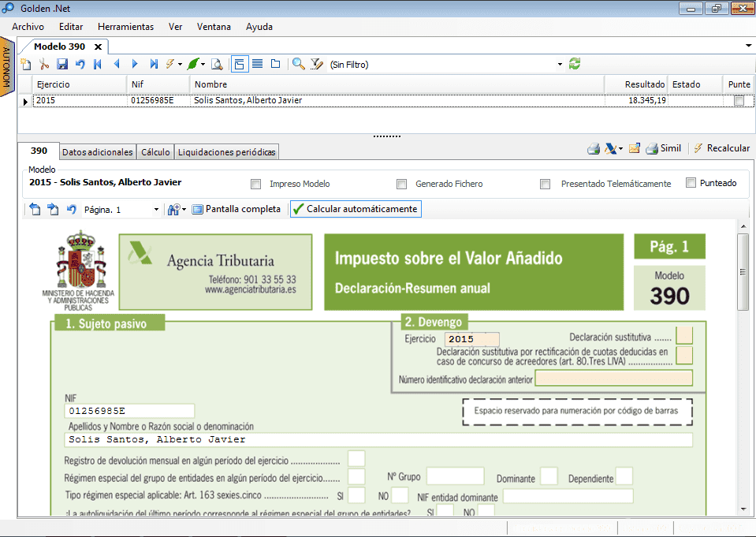Image resolution: width=756 pixels, height=537 pixels.
Task: Click the magnifying glass search icon
Action: click(298, 65)
